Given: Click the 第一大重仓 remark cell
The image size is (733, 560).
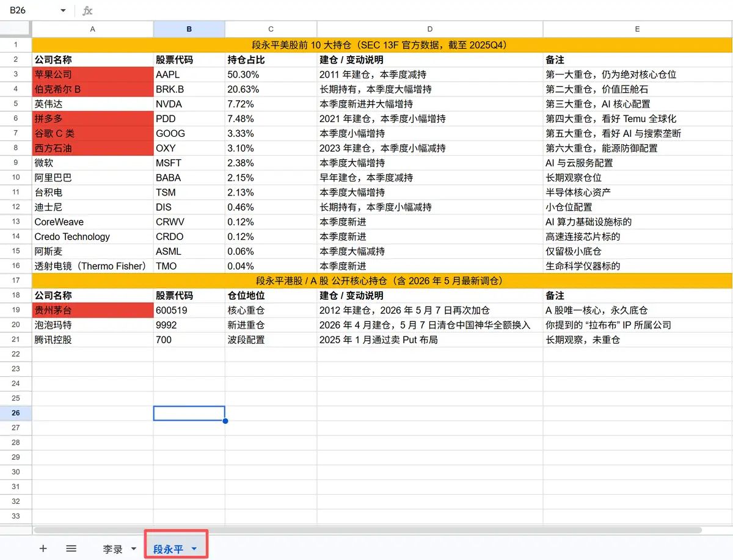Looking at the screenshot, I should pos(637,75).
